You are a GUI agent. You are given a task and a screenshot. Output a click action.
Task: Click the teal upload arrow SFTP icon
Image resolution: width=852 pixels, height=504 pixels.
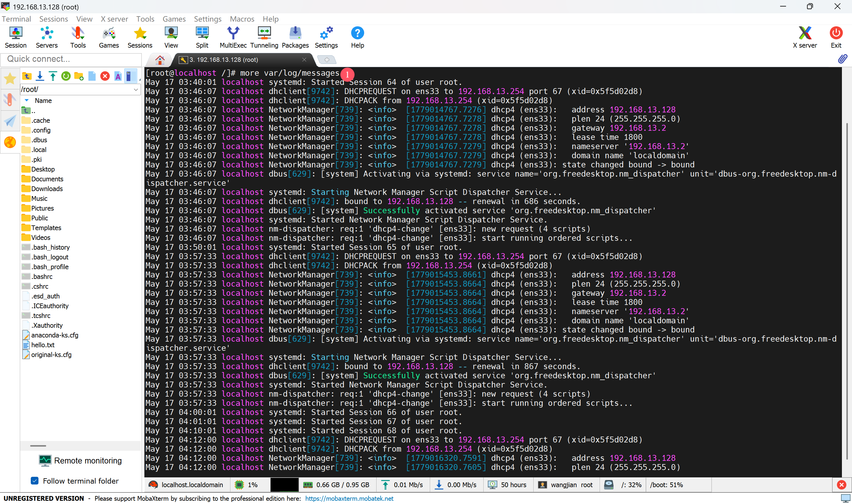pos(53,76)
